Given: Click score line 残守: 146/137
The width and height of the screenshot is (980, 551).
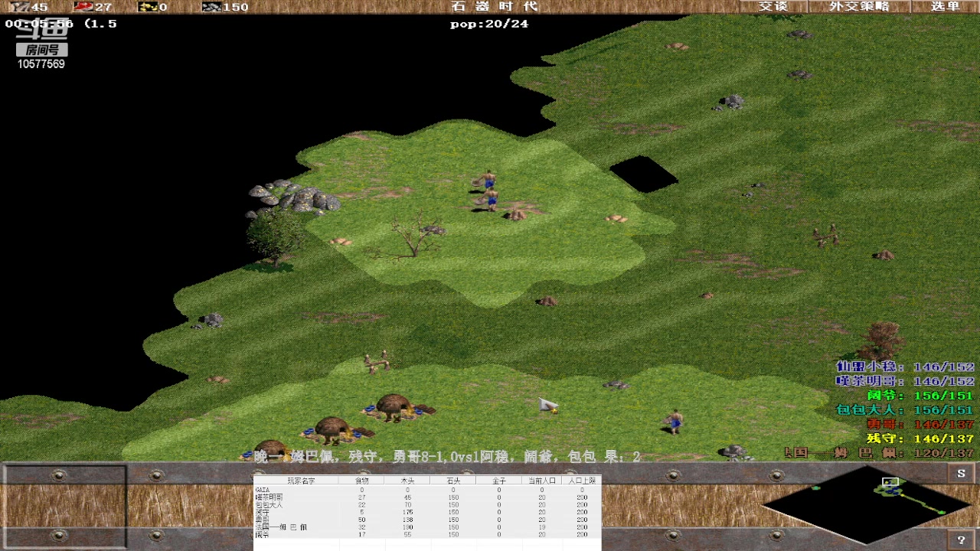Looking at the screenshot, I should (920, 439).
